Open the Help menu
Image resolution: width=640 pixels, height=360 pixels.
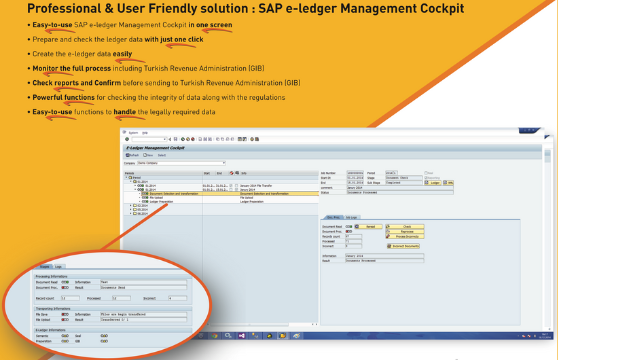click(145, 133)
